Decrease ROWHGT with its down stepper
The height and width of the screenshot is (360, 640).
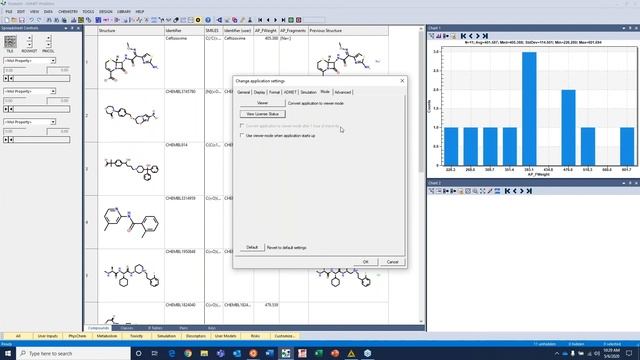tap(29, 44)
